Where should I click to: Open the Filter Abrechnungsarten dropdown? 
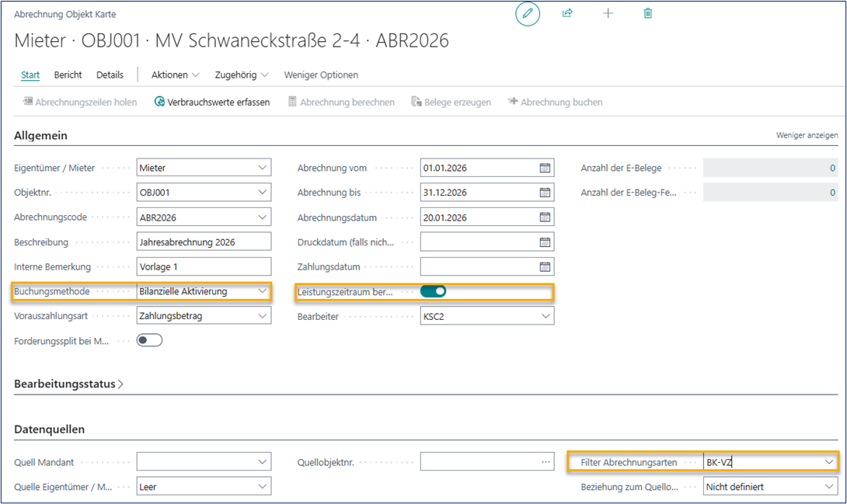[828, 462]
